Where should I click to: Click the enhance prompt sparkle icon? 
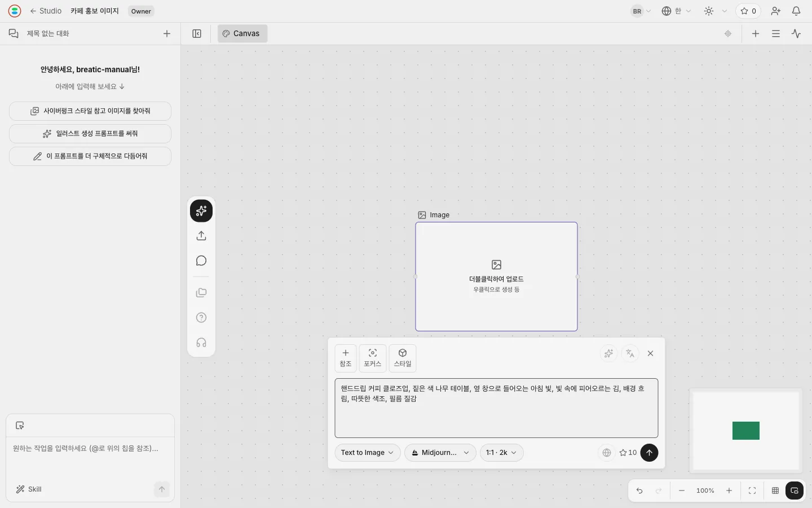coord(608,353)
